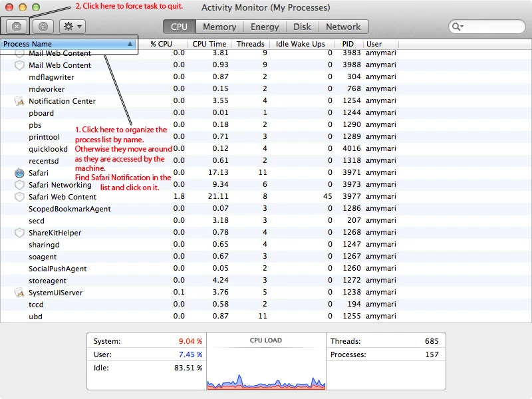The width and height of the screenshot is (532, 399).
Task: Switch to the CPU tab
Action: (x=179, y=27)
